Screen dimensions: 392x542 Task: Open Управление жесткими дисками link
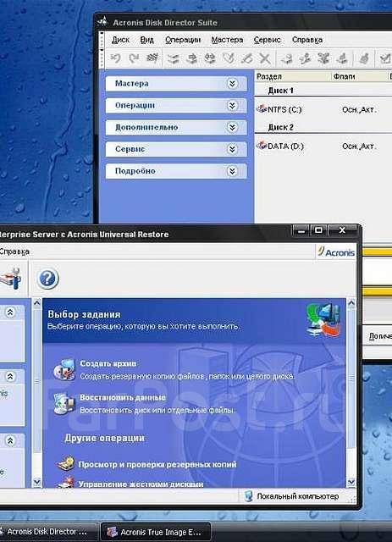click(x=141, y=484)
